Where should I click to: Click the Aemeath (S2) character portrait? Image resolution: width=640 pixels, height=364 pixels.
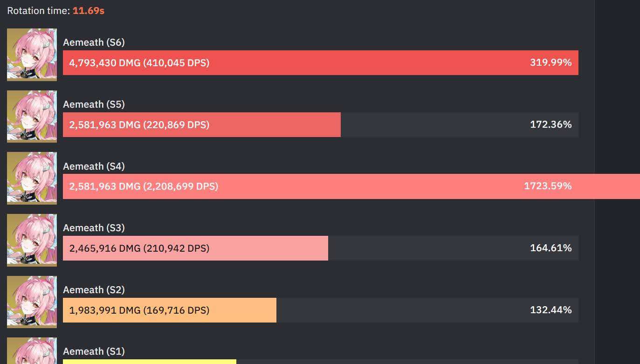click(x=32, y=302)
